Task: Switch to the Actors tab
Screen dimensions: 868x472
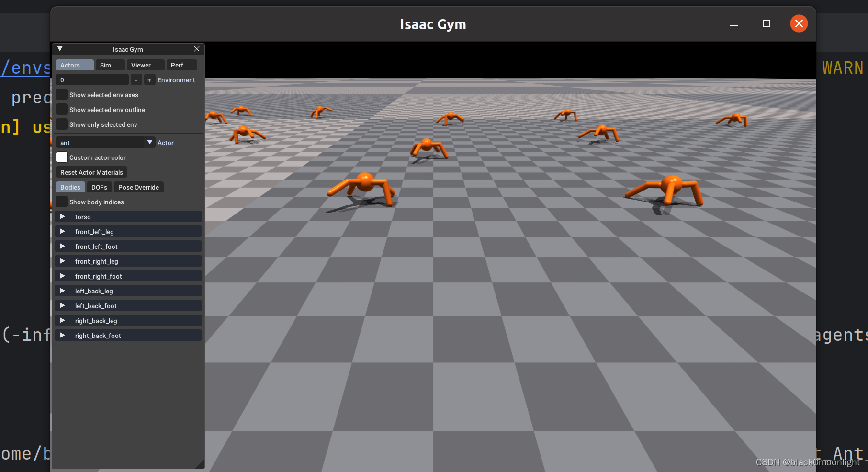Action: click(75, 65)
